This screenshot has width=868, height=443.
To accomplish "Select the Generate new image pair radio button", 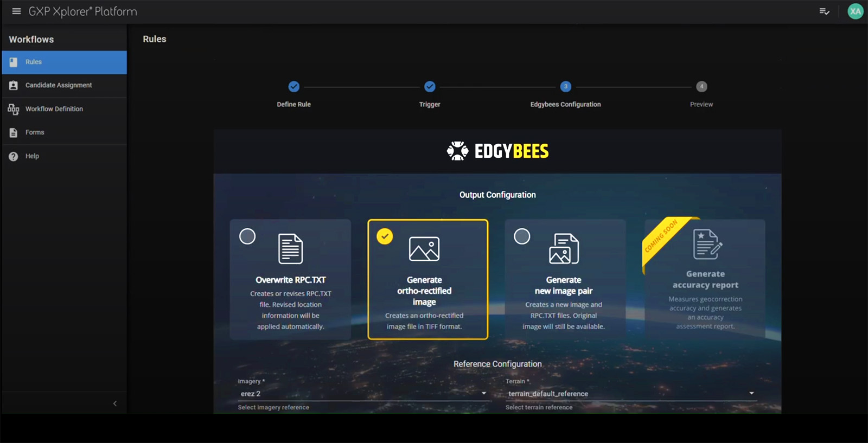I will (x=522, y=236).
